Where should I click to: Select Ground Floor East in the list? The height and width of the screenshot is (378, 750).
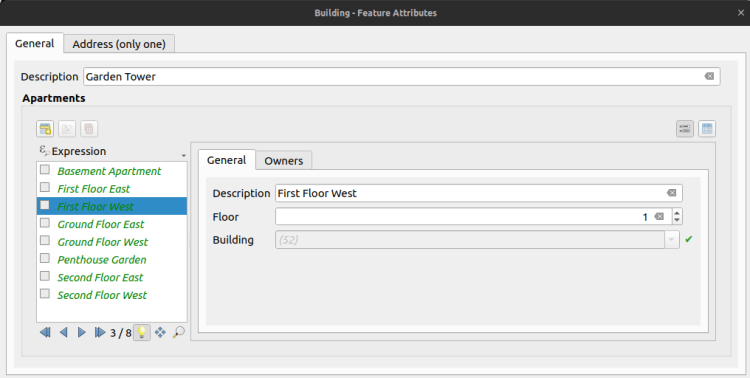[112, 224]
